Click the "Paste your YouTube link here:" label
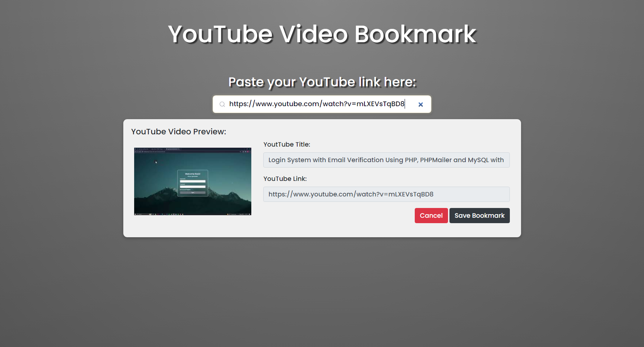This screenshot has height=347, width=644. point(322,82)
